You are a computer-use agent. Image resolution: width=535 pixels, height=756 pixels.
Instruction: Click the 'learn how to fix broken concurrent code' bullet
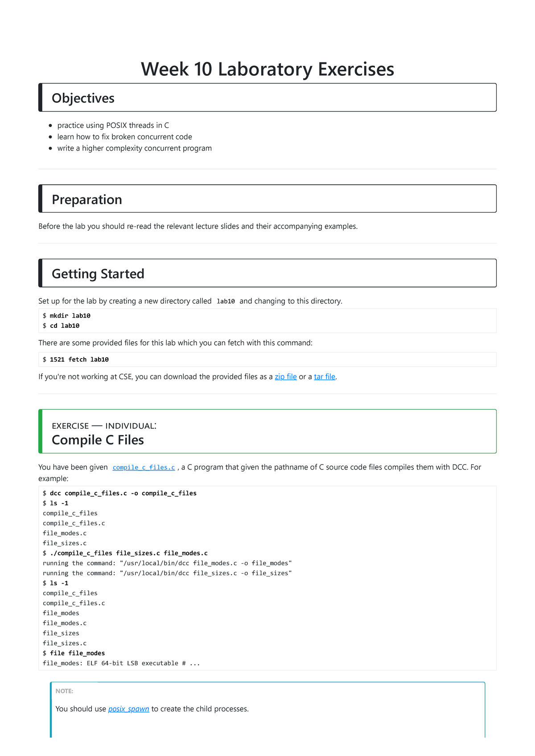125,137
